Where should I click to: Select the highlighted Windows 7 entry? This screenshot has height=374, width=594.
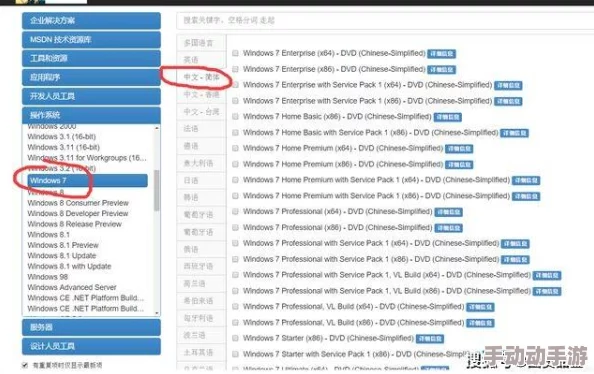coord(88,180)
